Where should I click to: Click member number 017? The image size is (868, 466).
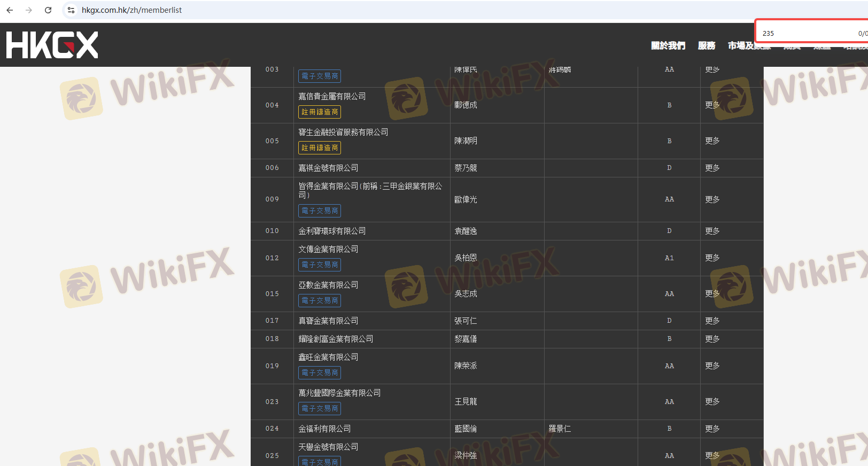(x=272, y=321)
